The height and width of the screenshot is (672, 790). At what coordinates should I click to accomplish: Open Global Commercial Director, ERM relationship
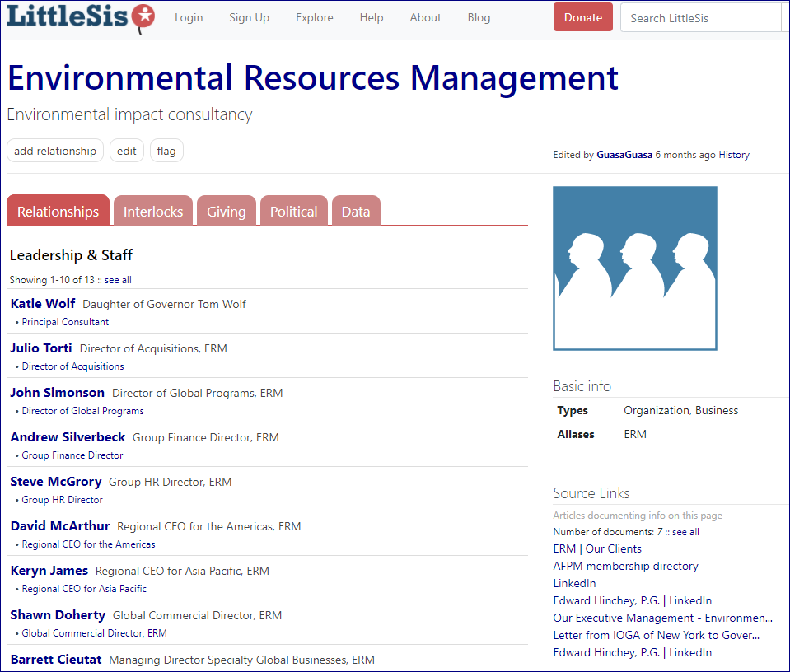click(x=94, y=632)
